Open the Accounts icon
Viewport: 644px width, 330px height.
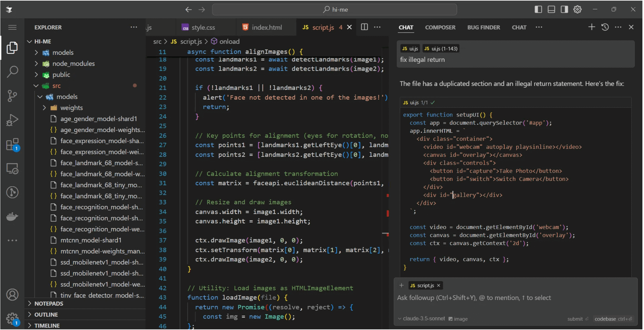click(12, 295)
